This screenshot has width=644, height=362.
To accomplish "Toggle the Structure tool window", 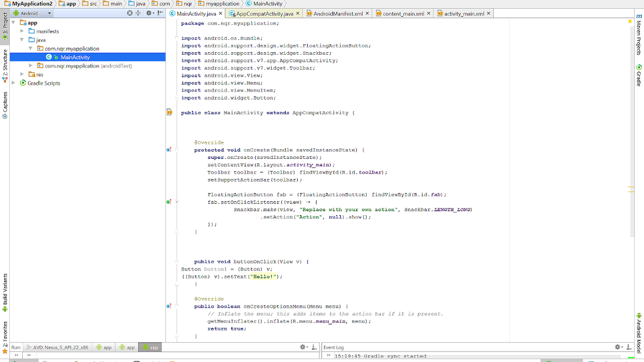I will click(5, 66).
